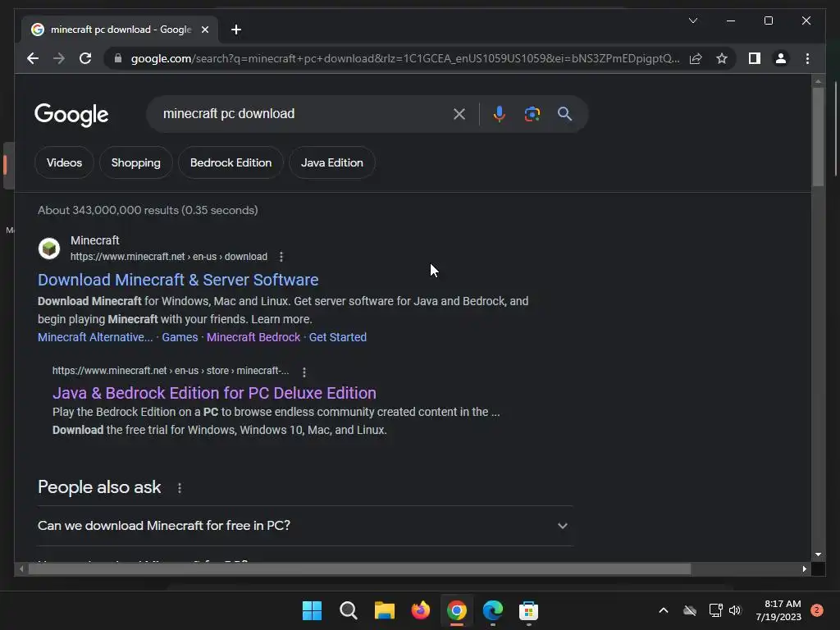Image resolution: width=840 pixels, height=630 pixels.
Task: Click the forward navigation arrow
Action: 59,58
